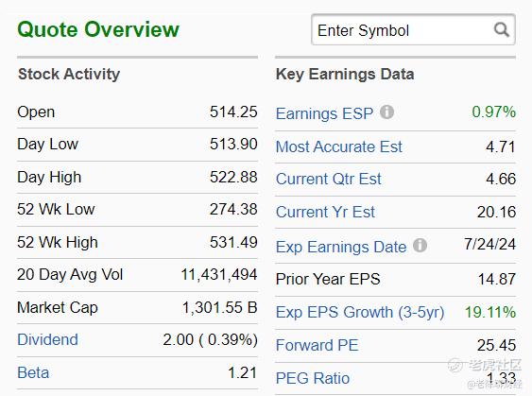Open the Beta link
The image size is (532, 396).
click(x=33, y=372)
